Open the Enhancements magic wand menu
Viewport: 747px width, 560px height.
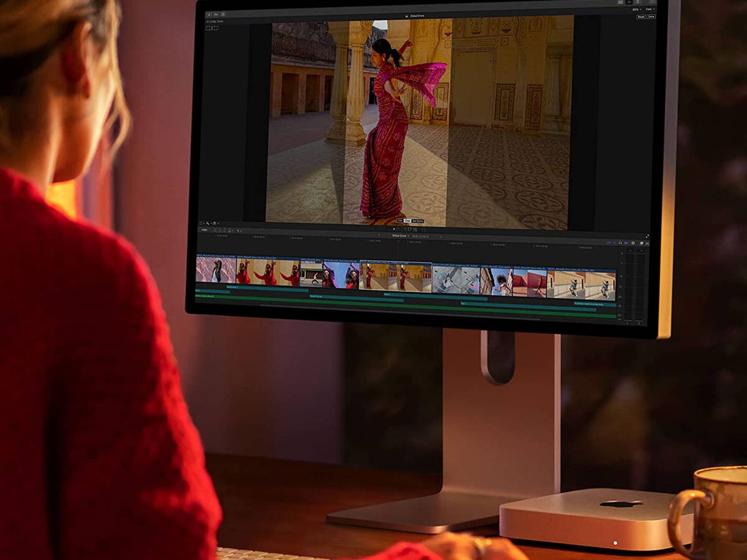[x=209, y=223]
